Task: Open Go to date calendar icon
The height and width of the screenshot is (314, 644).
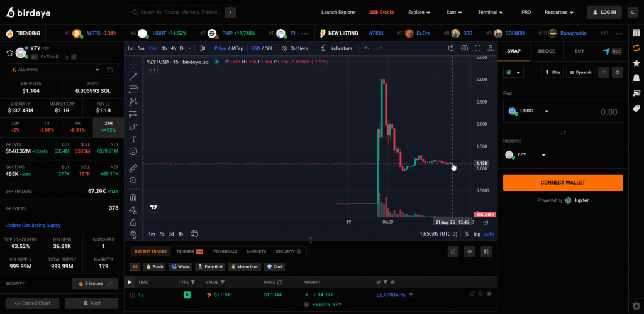Action: tap(195, 234)
